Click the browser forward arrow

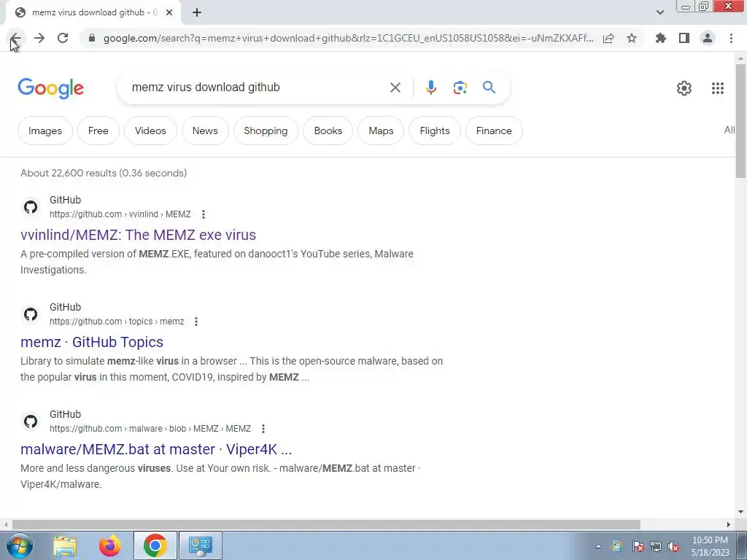pyautogui.click(x=39, y=38)
